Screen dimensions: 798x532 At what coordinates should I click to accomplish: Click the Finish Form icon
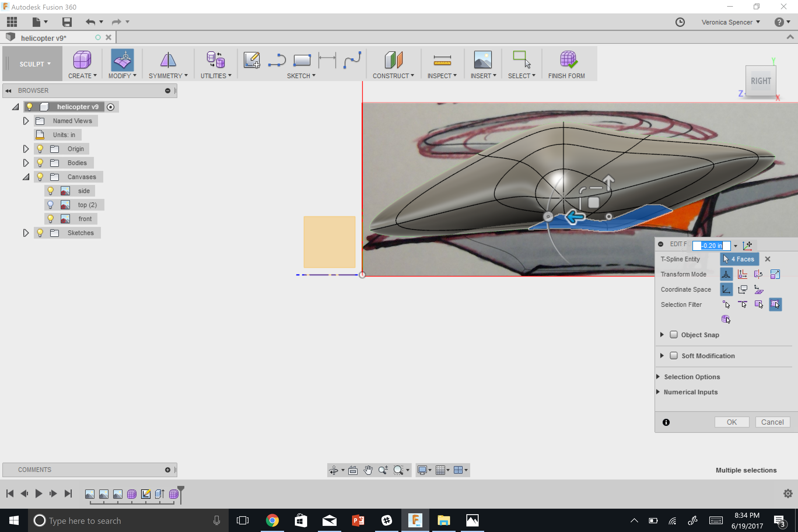(568, 60)
